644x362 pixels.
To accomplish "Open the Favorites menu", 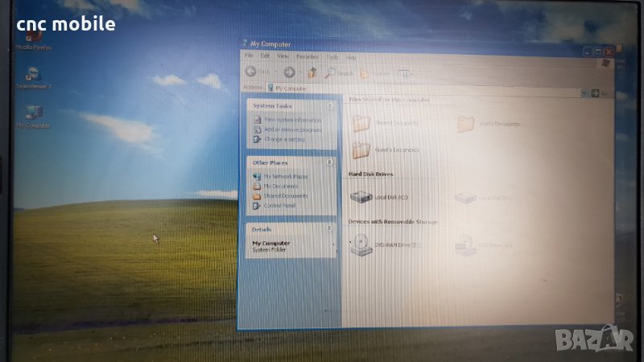I will pyautogui.click(x=307, y=57).
